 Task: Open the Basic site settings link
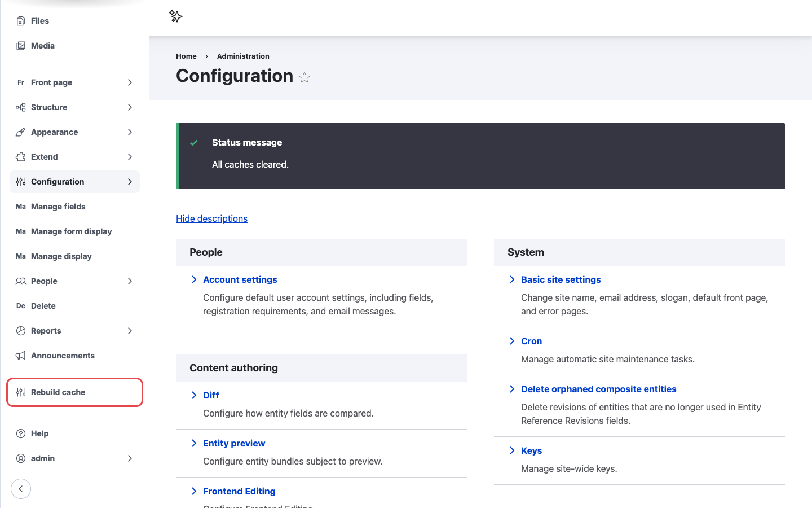[561, 279]
